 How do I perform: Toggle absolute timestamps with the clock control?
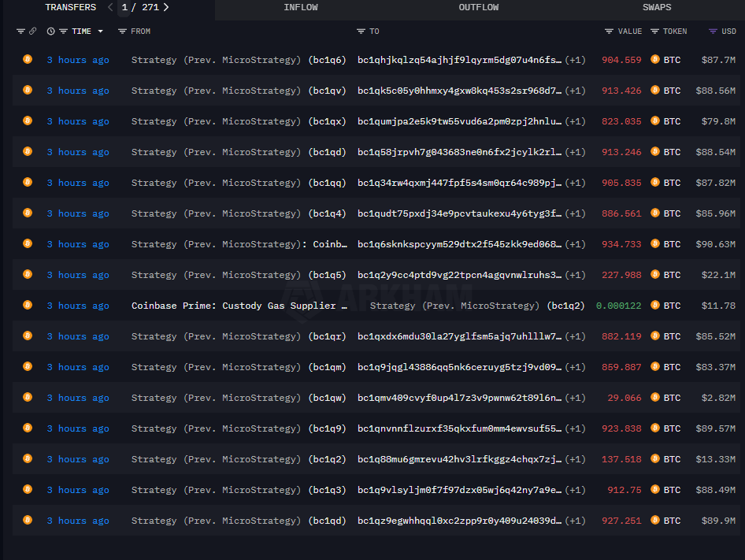[51, 32]
